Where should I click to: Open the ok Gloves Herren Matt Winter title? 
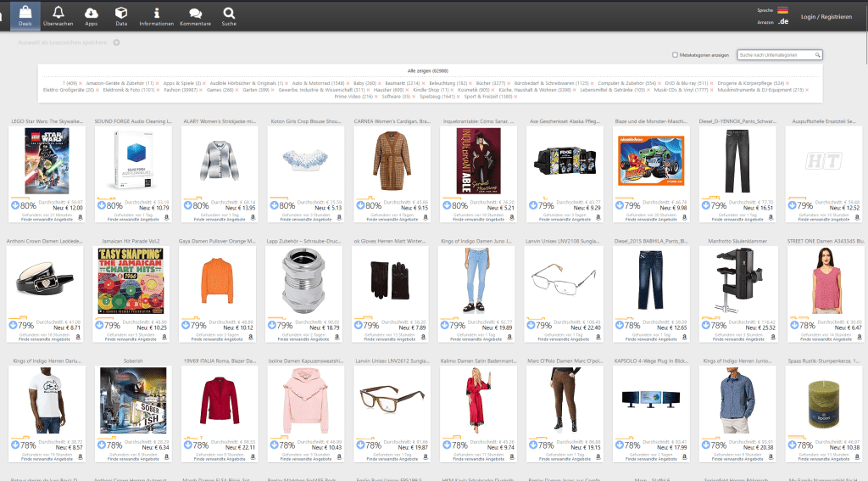(390, 241)
